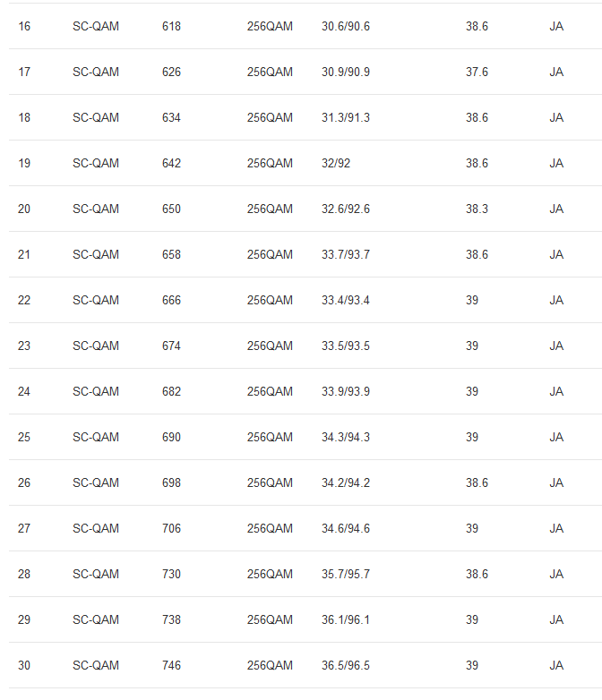This screenshot has width=602, height=700.
Task: Click power value 36.5/96.5 in row 30
Action: [x=346, y=666]
